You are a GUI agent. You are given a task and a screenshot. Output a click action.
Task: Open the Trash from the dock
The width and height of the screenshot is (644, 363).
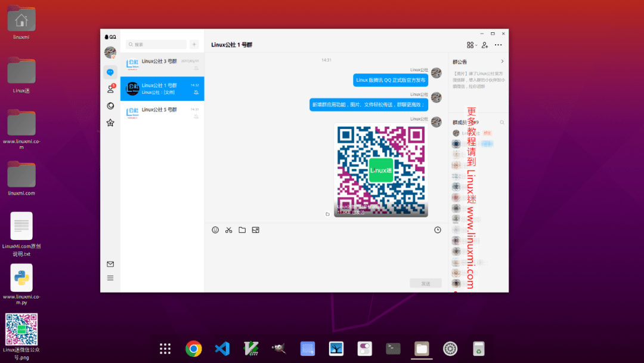(478, 349)
